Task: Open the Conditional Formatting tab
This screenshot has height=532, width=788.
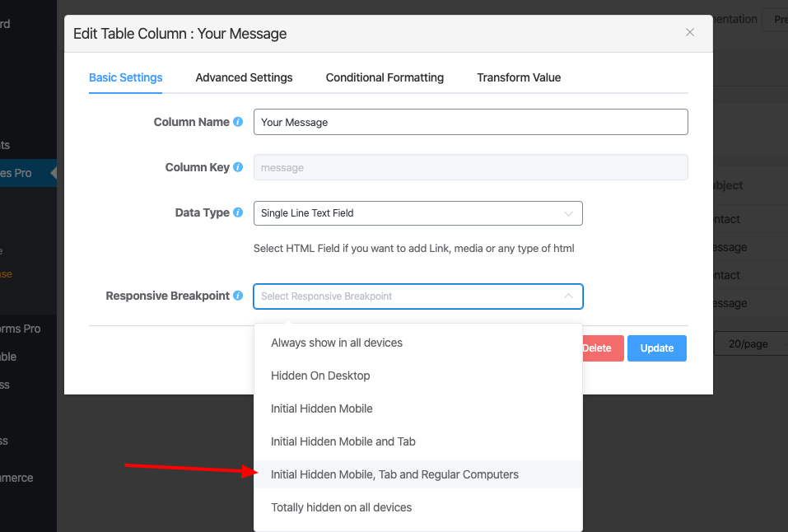Action: pos(385,77)
